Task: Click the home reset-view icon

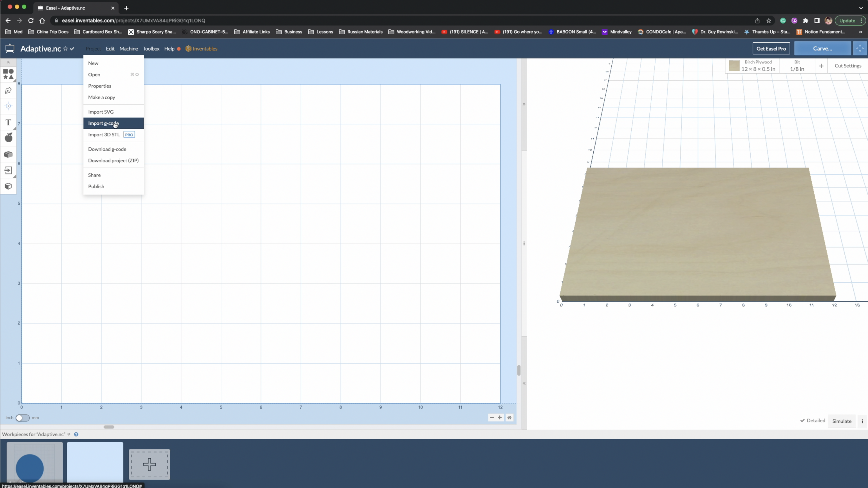Action: tap(509, 417)
